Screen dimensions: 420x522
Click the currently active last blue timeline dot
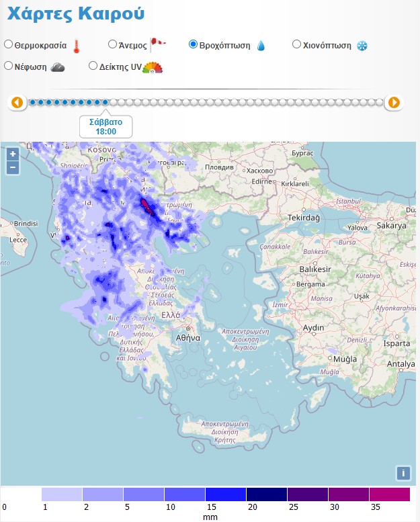point(106,102)
